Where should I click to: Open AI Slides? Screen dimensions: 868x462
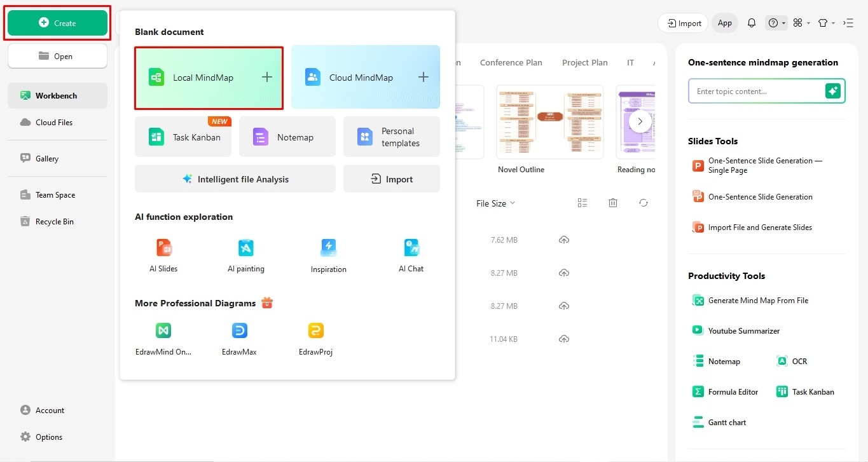[163, 255]
